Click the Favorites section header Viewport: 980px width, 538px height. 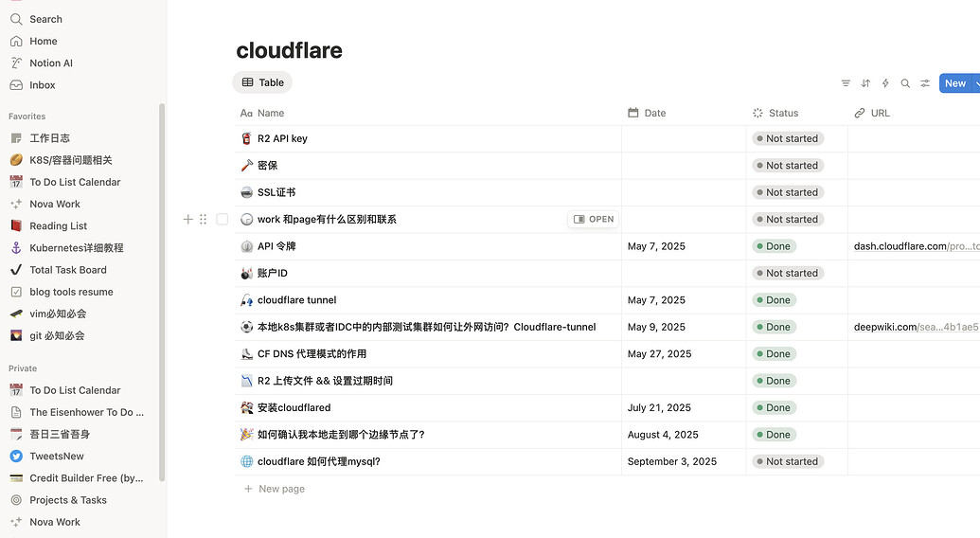[x=27, y=117]
